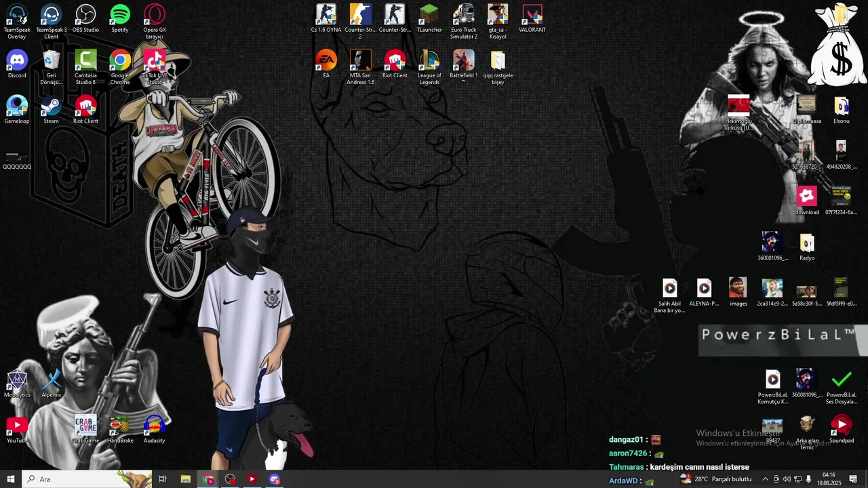
Task: Select Opera GX browser icon
Action: point(155,22)
